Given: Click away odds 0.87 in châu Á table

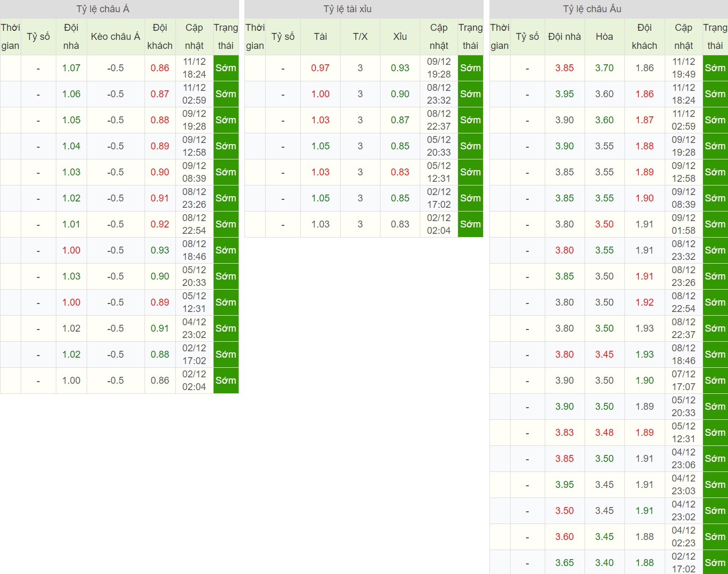Looking at the screenshot, I should pos(160,94).
